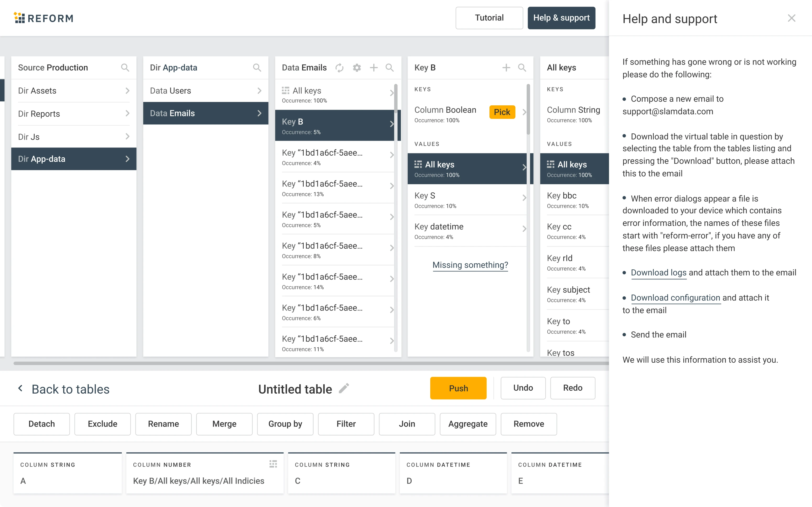
Task: Select the Group by operation
Action: (x=285, y=424)
